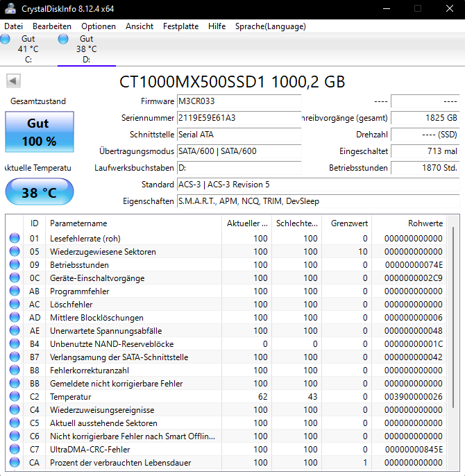This screenshot has width=465, height=476.
Task: Click the Firmware field M3CR033
Action: (239, 101)
